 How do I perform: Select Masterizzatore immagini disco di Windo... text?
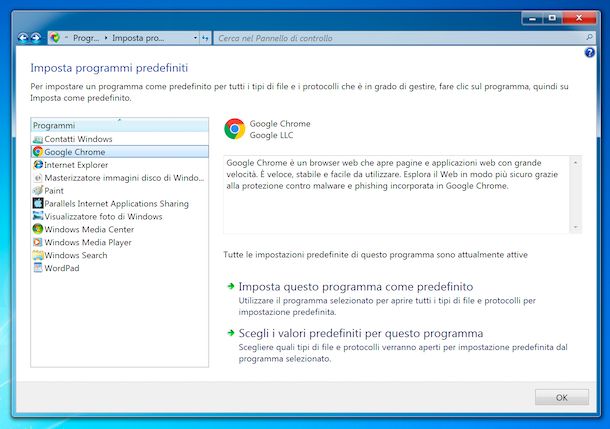tap(124, 178)
